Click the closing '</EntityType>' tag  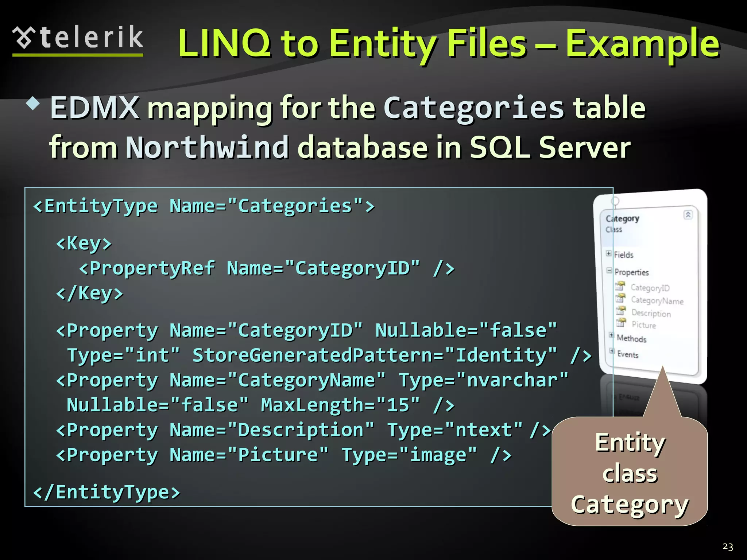(107, 493)
